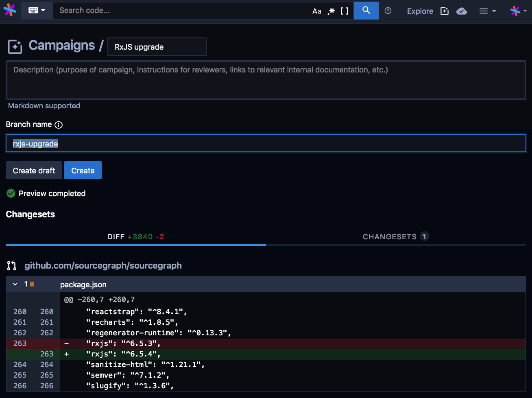Click old line number 263
The height and width of the screenshot is (398, 532).
pyautogui.click(x=20, y=343)
